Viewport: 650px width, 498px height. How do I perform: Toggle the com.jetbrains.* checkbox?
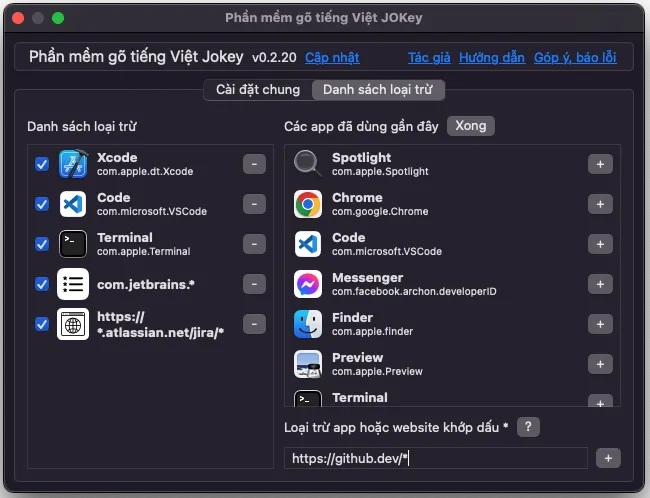(42, 284)
